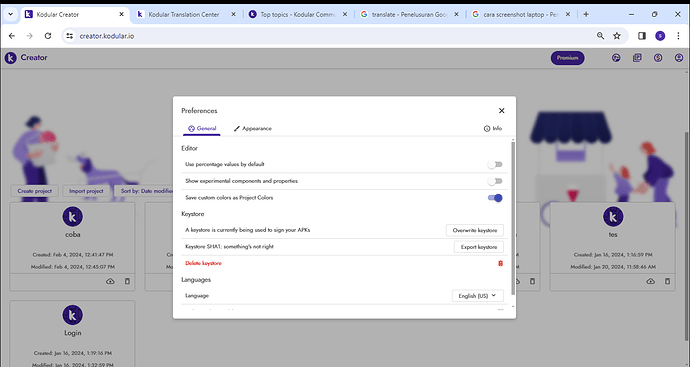Click the Premium button in header

tap(568, 58)
